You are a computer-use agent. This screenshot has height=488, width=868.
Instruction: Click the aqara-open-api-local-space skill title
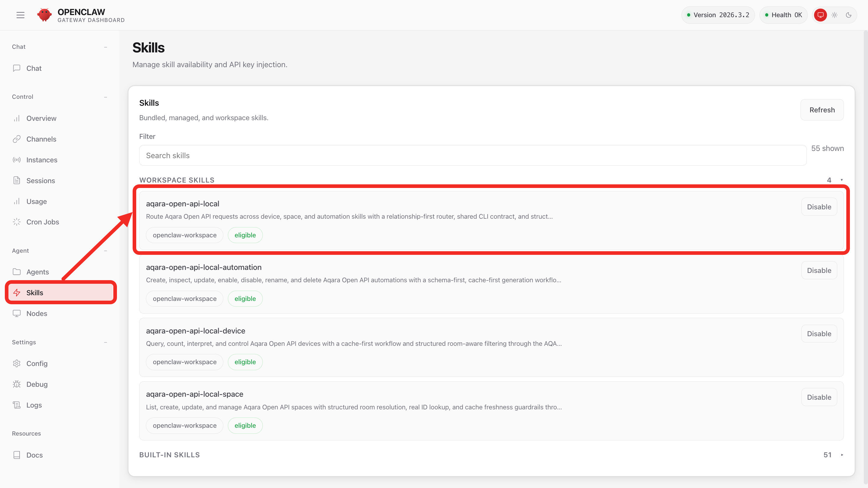pyautogui.click(x=194, y=394)
